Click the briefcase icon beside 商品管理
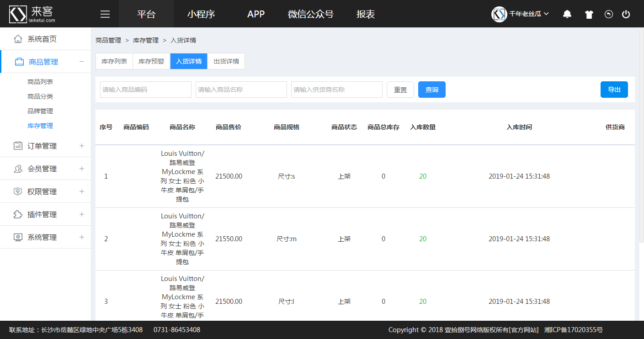 (x=19, y=62)
